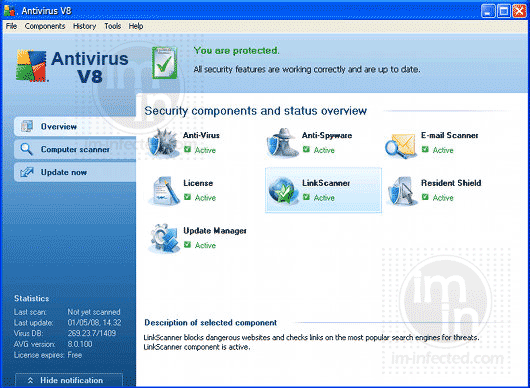The height and width of the screenshot is (388, 530).
Task: Click Anti-Spyware green Active check mark
Action: [x=306, y=149]
